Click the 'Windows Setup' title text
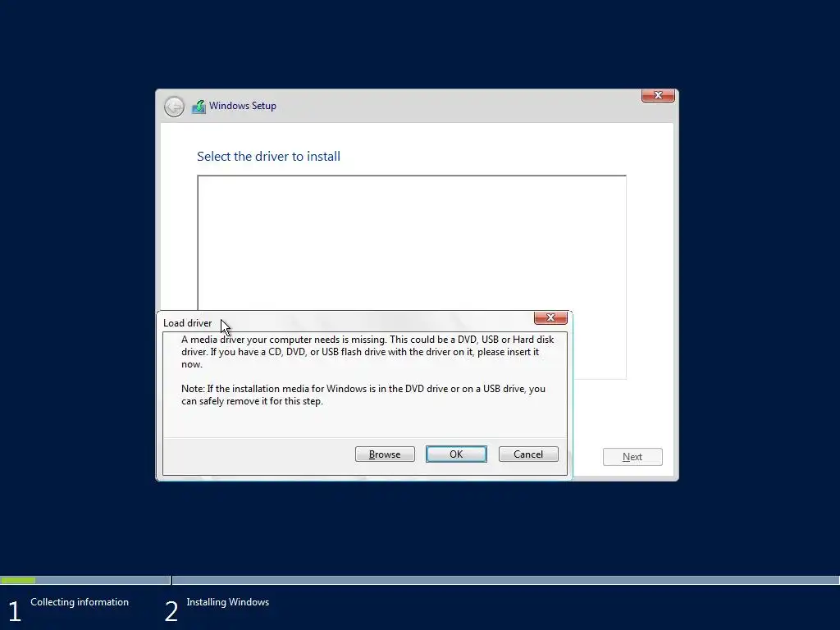The width and height of the screenshot is (840, 630). tap(243, 106)
